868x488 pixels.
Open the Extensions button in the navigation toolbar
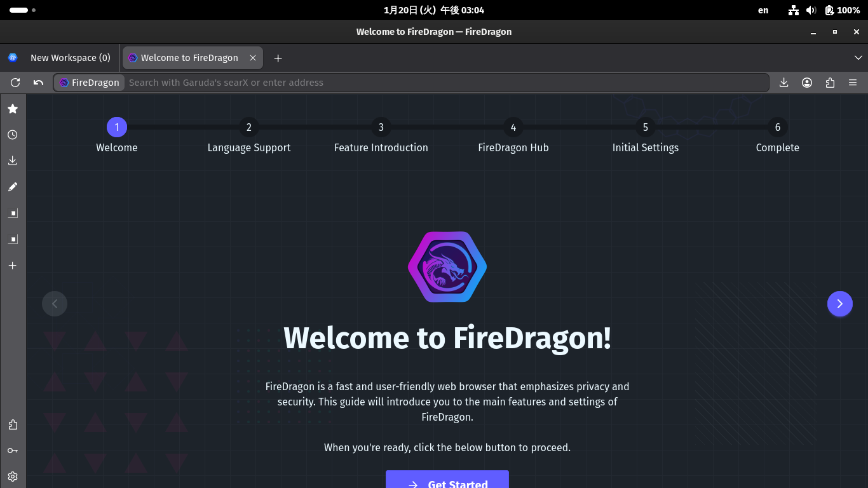pyautogui.click(x=830, y=83)
